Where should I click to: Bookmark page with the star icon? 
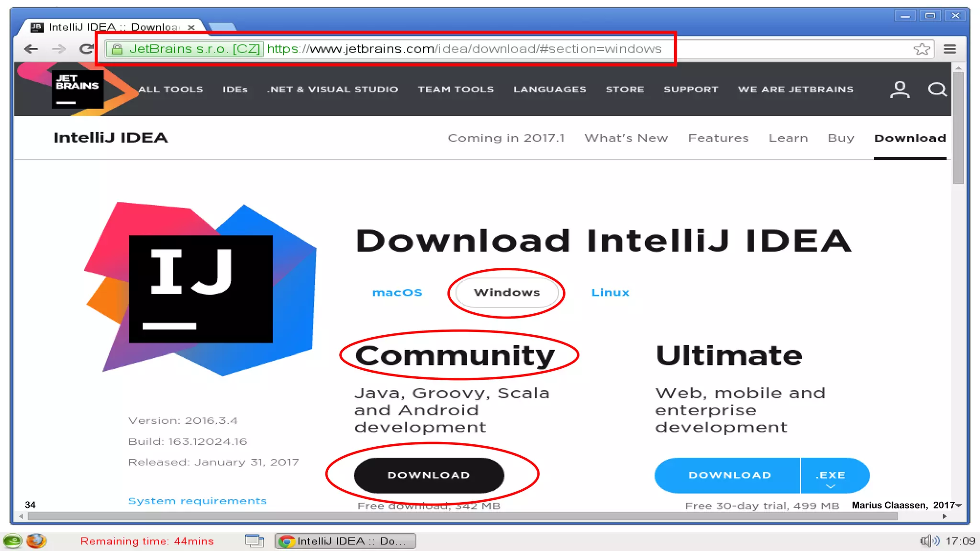pos(921,49)
